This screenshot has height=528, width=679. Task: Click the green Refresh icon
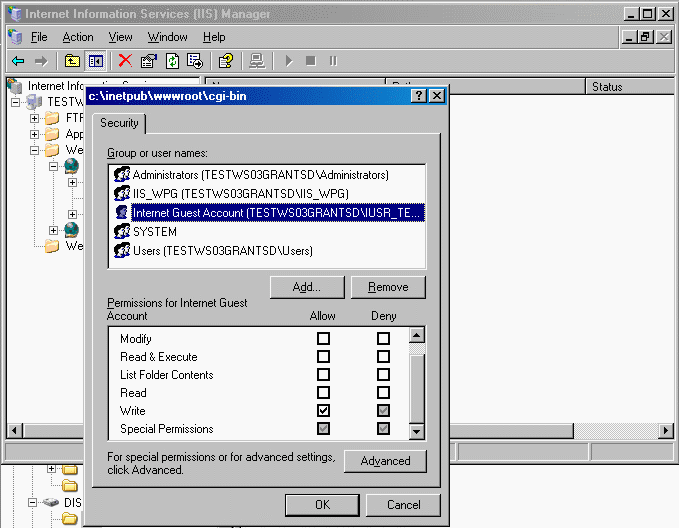172,61
